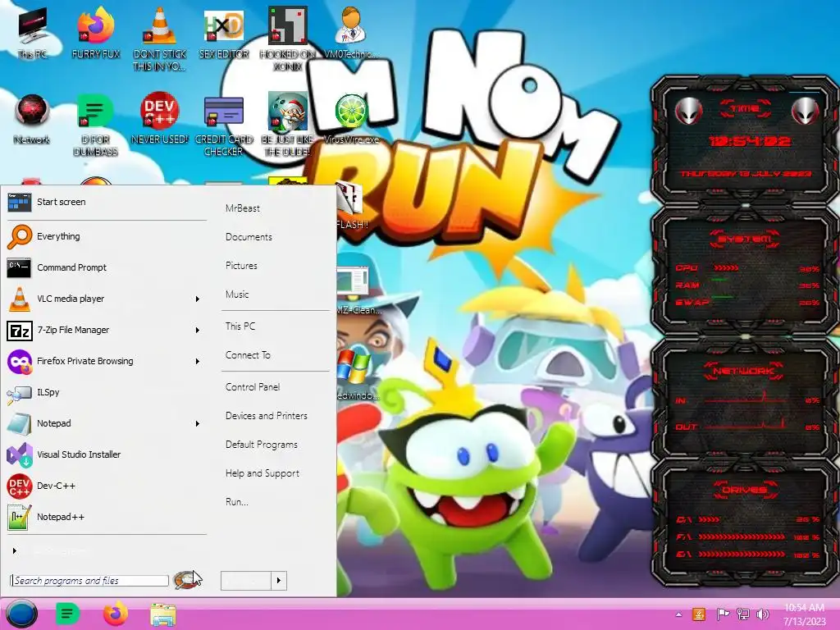Open the VLC cone shortcut on desktop
The height and width of the screenshot is (630, 840).
pos(160,39)
